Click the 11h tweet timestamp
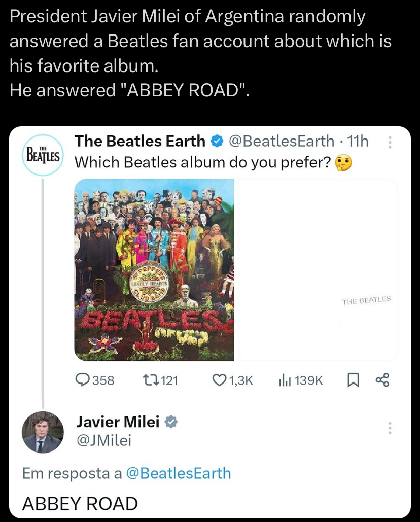Viewport: 420px width, 522px height. click(x=358, y=141)
